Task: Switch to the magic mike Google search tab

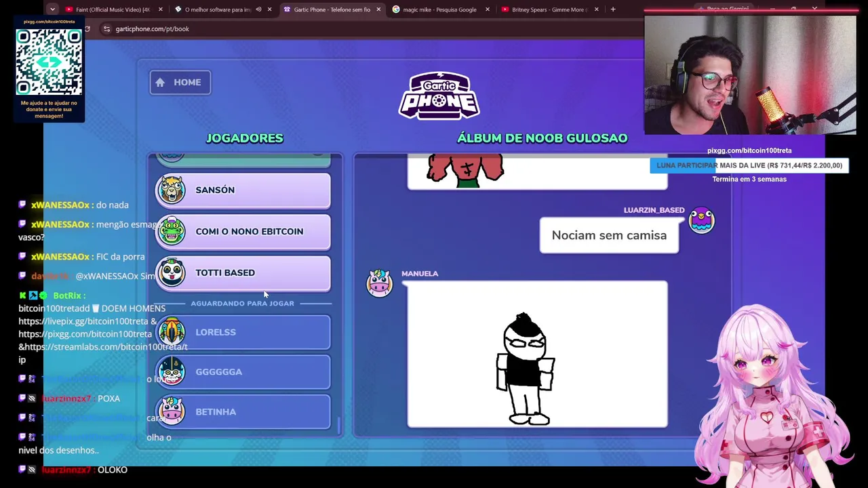Action: (439, 9)
